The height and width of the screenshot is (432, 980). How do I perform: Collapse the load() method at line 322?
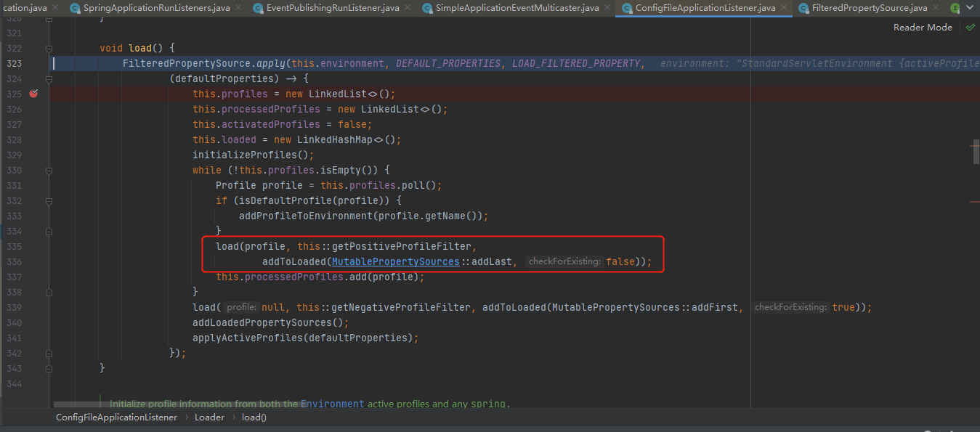click(x=49, y=49)
